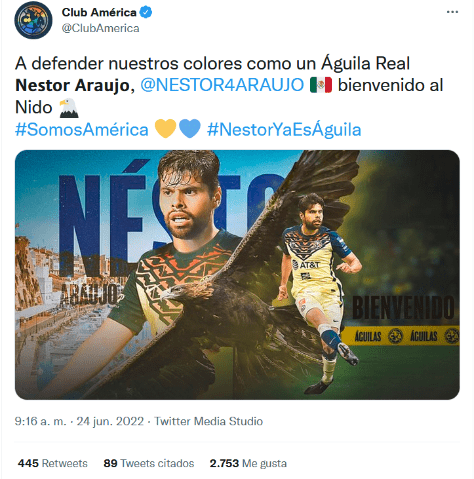The width and height of the screenshot is (474, 479).
Task: Open the @NESTOR4ARAUJO mention link
Action: [x=222, y=85]
